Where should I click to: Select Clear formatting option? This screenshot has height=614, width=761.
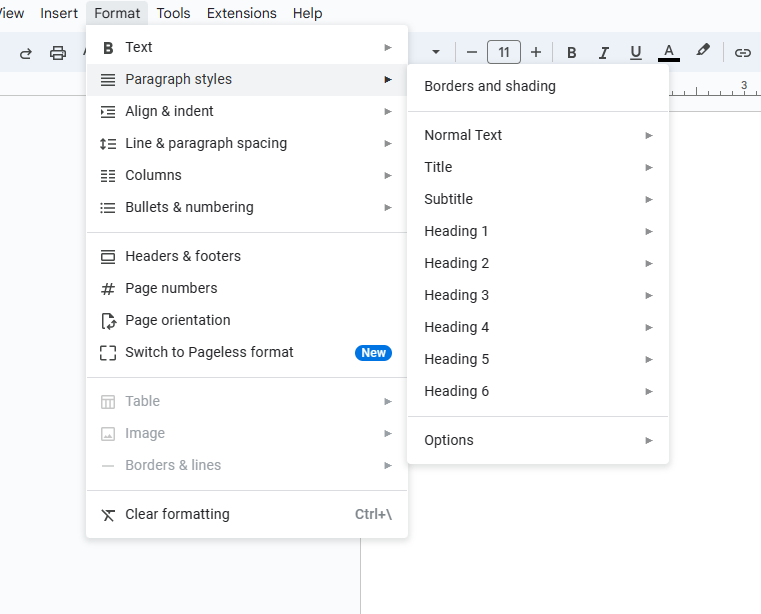tap(247, 514)
